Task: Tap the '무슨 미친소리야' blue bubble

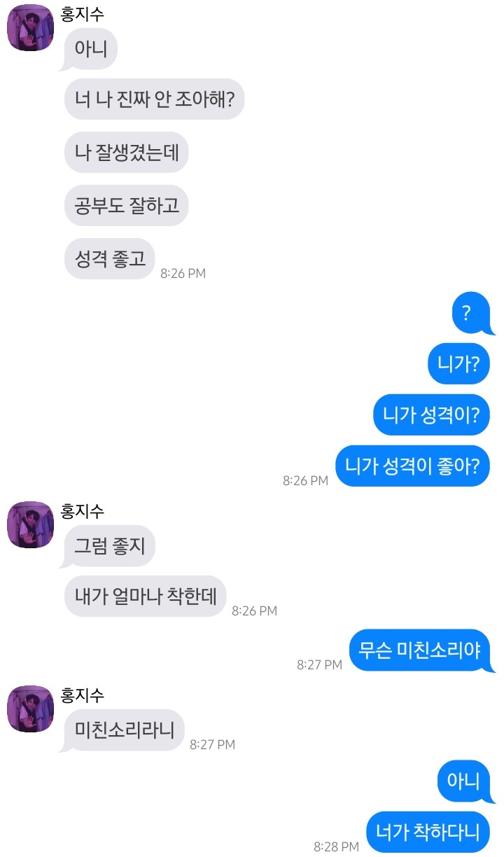Action: tap(422, 650)
